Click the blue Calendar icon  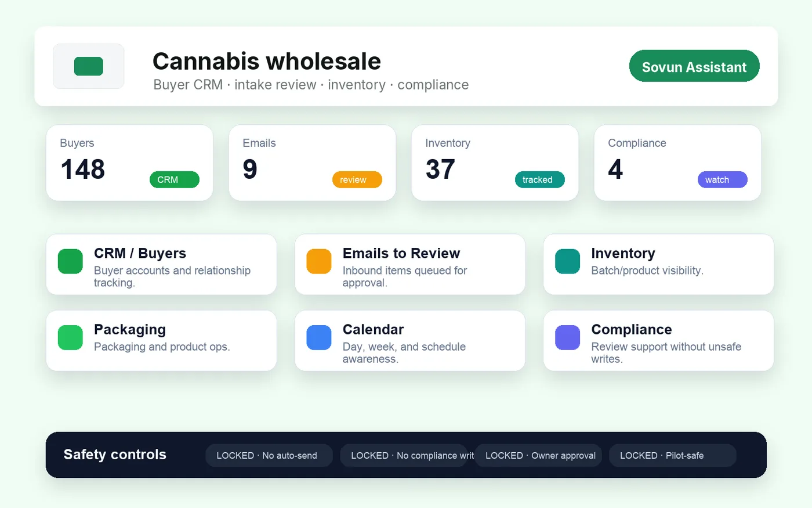tap(319, 337)
